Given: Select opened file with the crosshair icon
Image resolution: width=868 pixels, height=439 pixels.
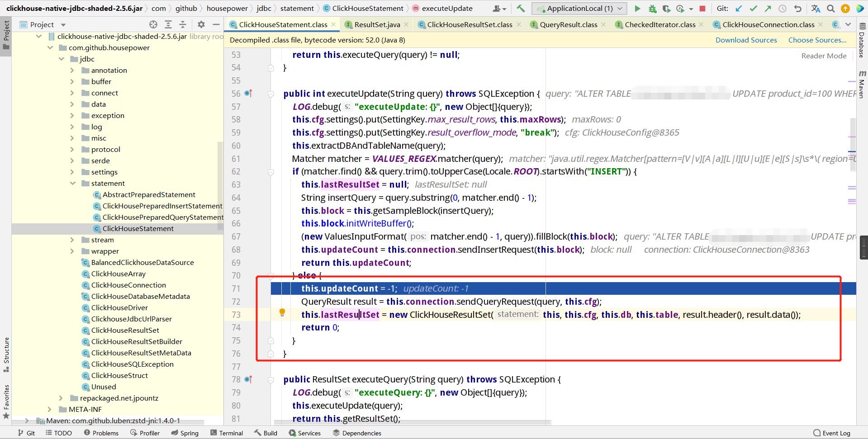Looking at the screenshot, I should (153, 24).
